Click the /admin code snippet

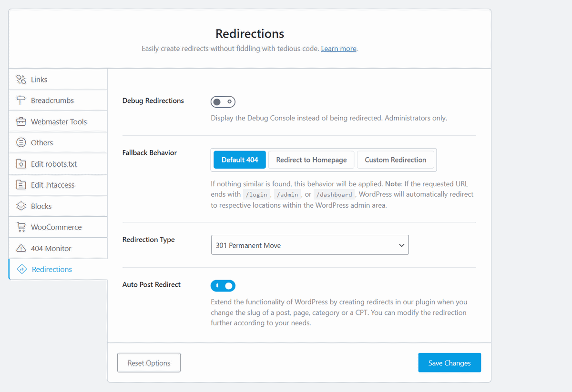(288, 194)
